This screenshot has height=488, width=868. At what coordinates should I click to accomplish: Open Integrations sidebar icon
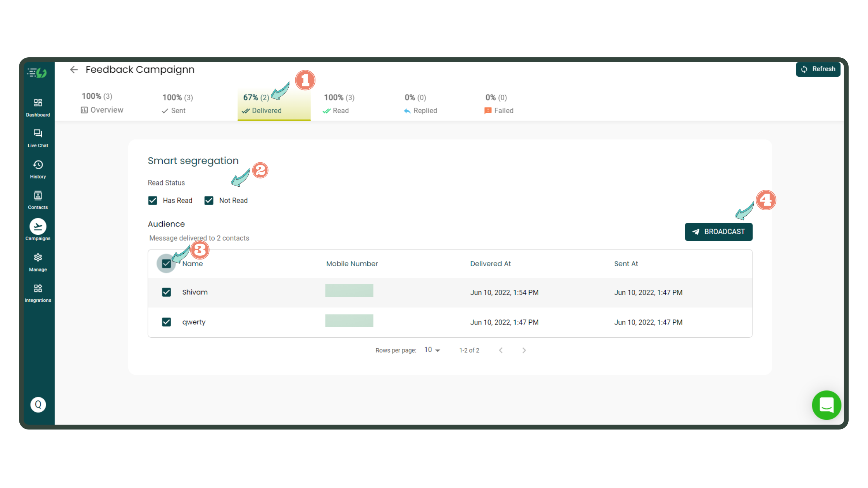click(38, 289)
